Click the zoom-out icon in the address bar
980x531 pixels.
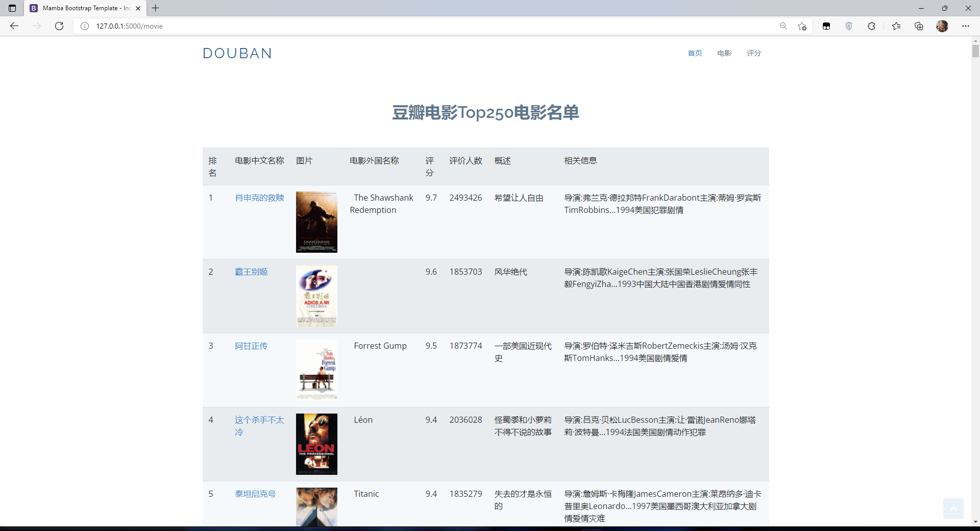[783, 26]
